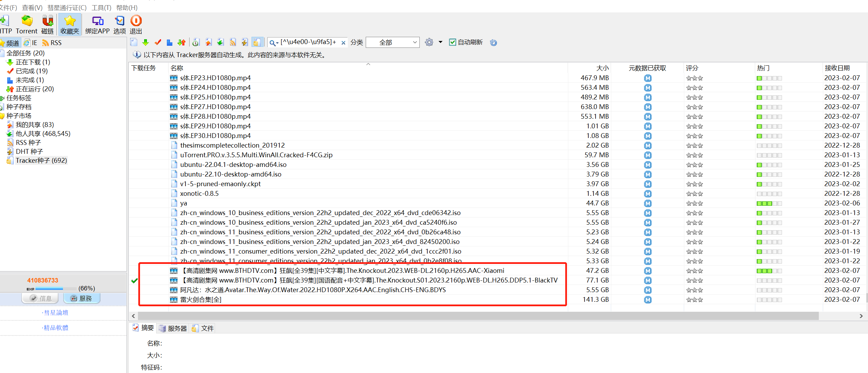
Task: Select 我的共享 (83) in the tree
Action: pos(35,125)
